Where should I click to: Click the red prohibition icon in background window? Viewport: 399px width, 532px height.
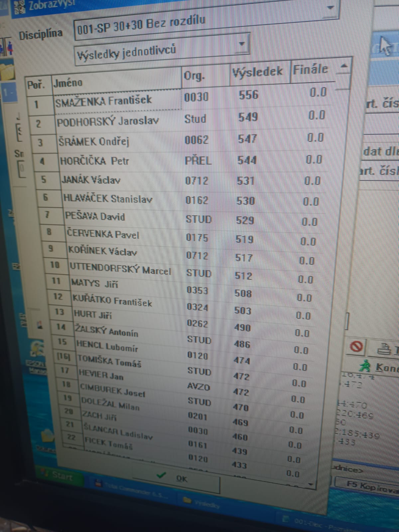click(x=357, y=347)
